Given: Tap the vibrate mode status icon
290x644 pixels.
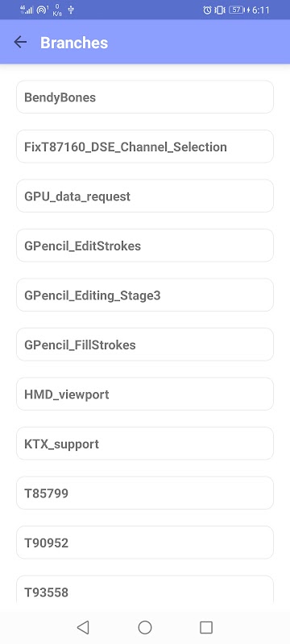Looking at the screenshot, I should click(220, 10).
